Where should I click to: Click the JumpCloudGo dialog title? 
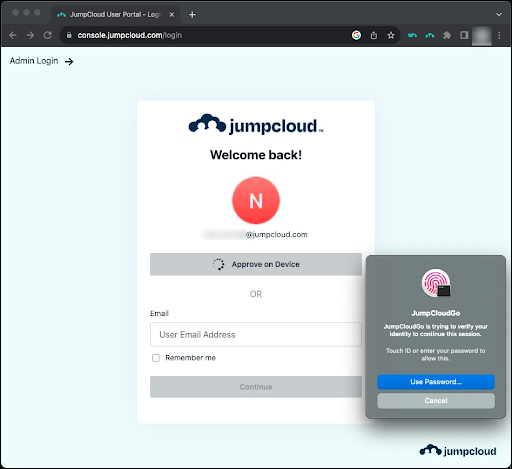coord(436,313)
